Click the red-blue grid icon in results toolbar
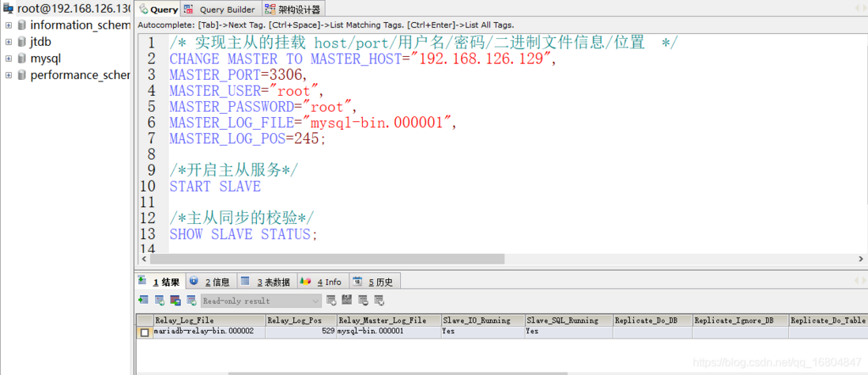868x375 pixels. tap(175, 300)
